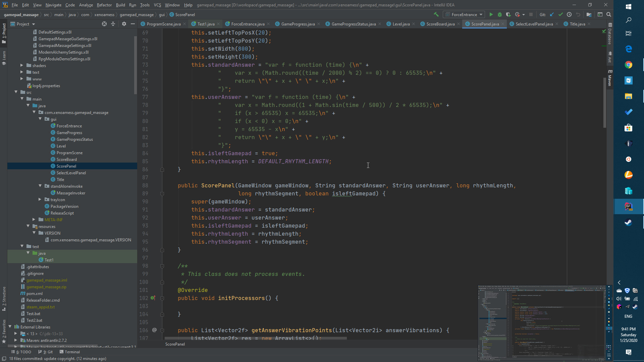Open the ScoreBoard class in gui
Viewport: 644px width, 362px height.
pos(66,159)
